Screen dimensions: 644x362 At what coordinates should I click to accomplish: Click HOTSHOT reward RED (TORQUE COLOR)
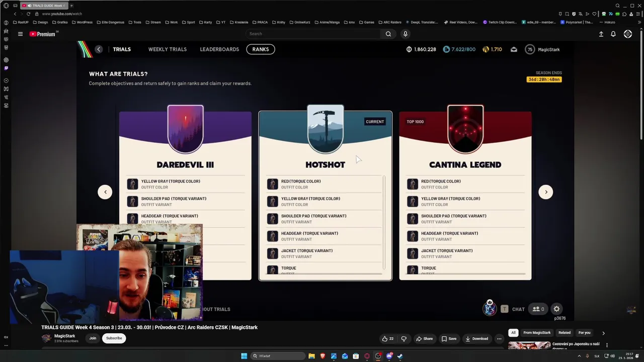(x=325, y=184)
